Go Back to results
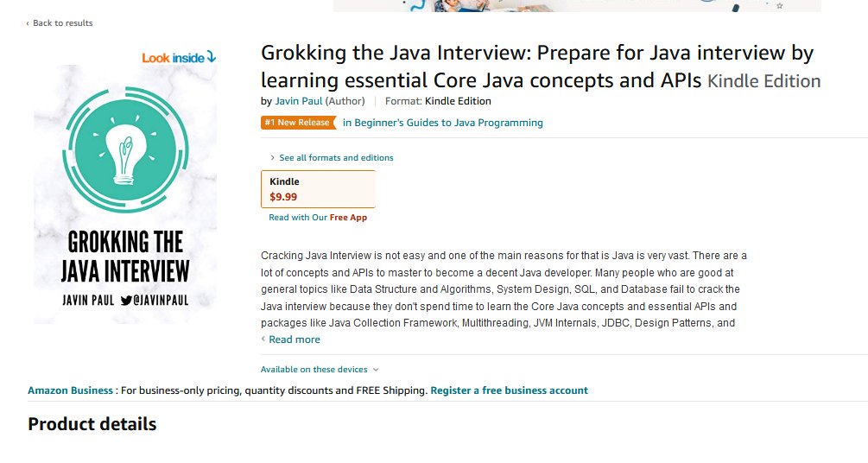The height and width of the screenshot is (463, 868). tap(62, 23)
